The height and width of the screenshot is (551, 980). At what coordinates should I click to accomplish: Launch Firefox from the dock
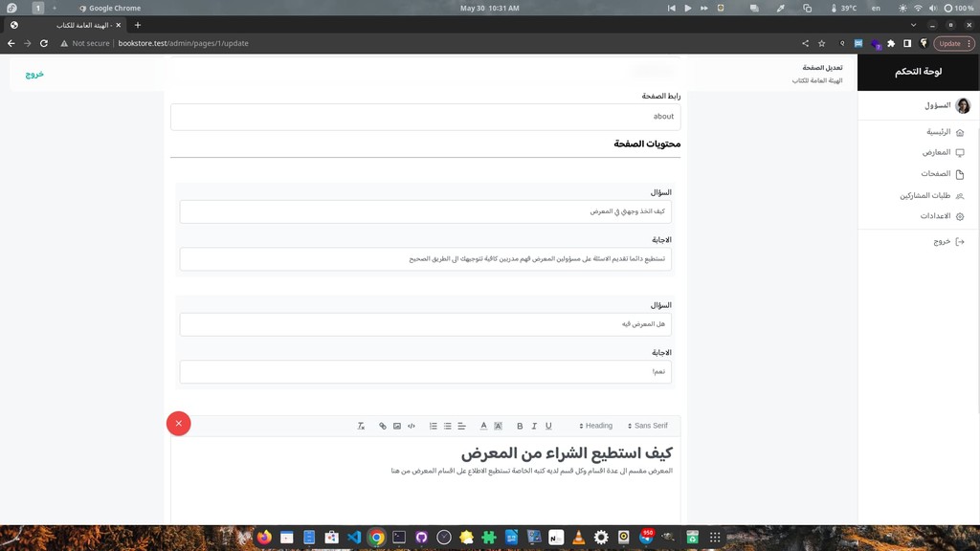[x=264, y=538]
